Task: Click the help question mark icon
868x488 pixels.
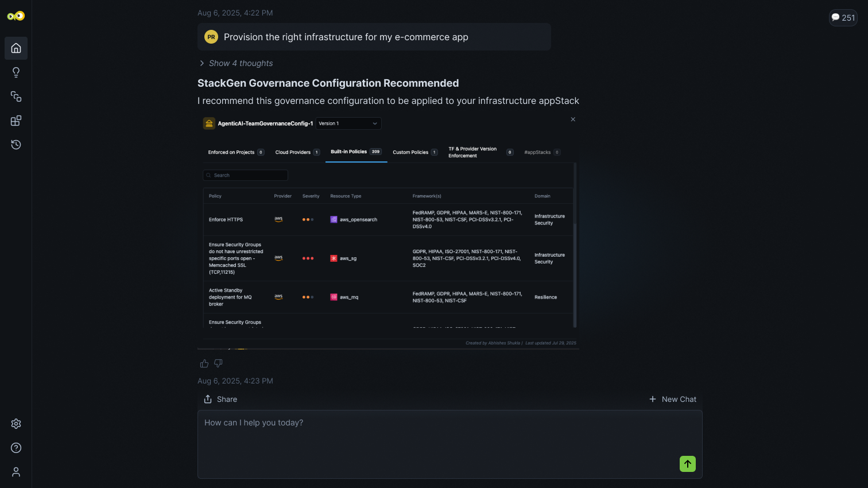Action: 16,448
